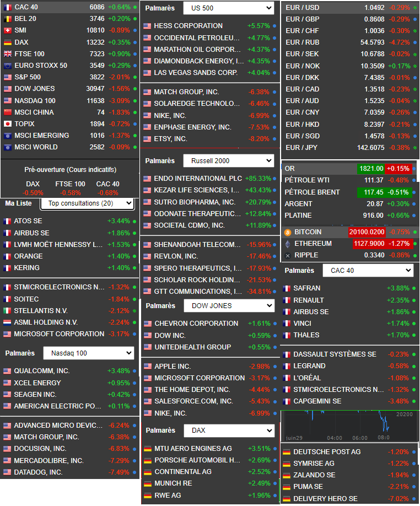The width and height of the screenshot is (420, 506).
Task: Open EUR / JPY currency pair
Action: [x=351, y=148]
